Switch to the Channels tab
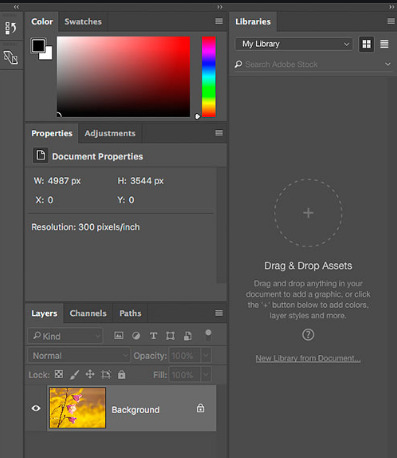 pos(88,313)
